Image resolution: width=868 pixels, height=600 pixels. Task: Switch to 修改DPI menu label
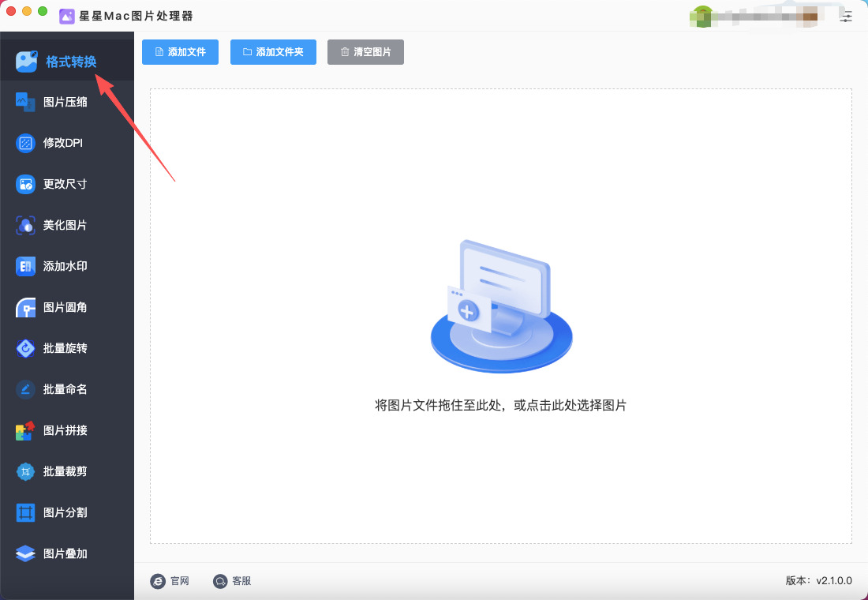click(x=63, y=143)
